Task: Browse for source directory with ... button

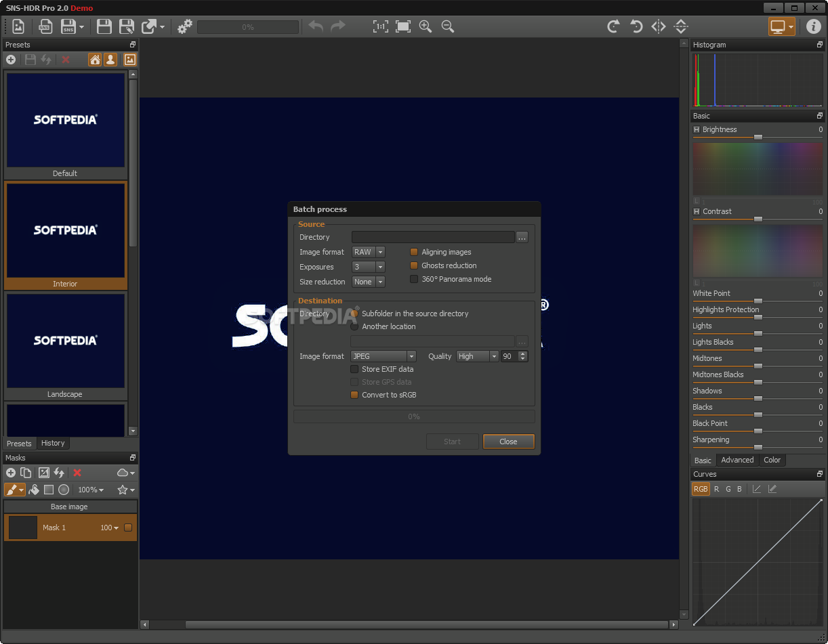Action: pyautogui.click(x=522, y=237)
